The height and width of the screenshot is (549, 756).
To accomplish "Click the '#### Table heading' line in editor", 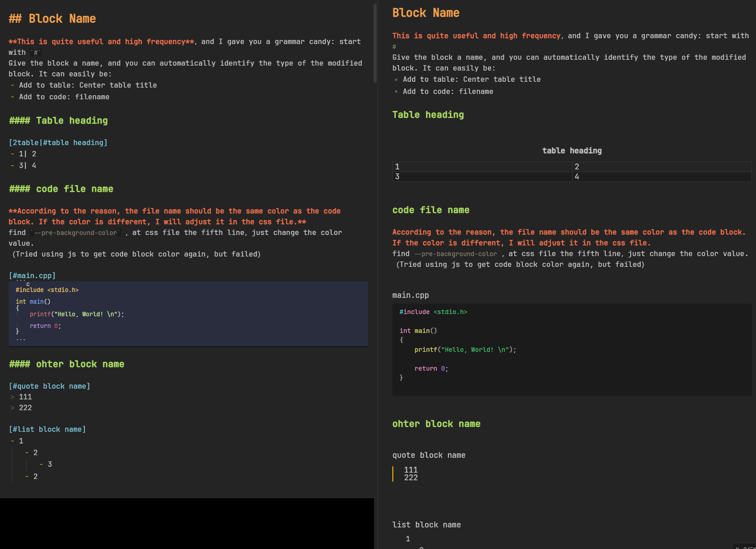I will 58,120.
